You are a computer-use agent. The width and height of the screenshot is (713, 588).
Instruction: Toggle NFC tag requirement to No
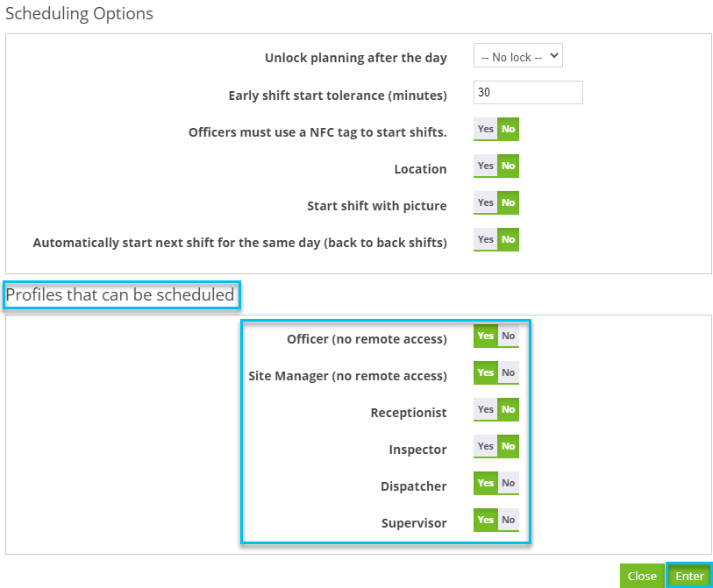point(508,129)
